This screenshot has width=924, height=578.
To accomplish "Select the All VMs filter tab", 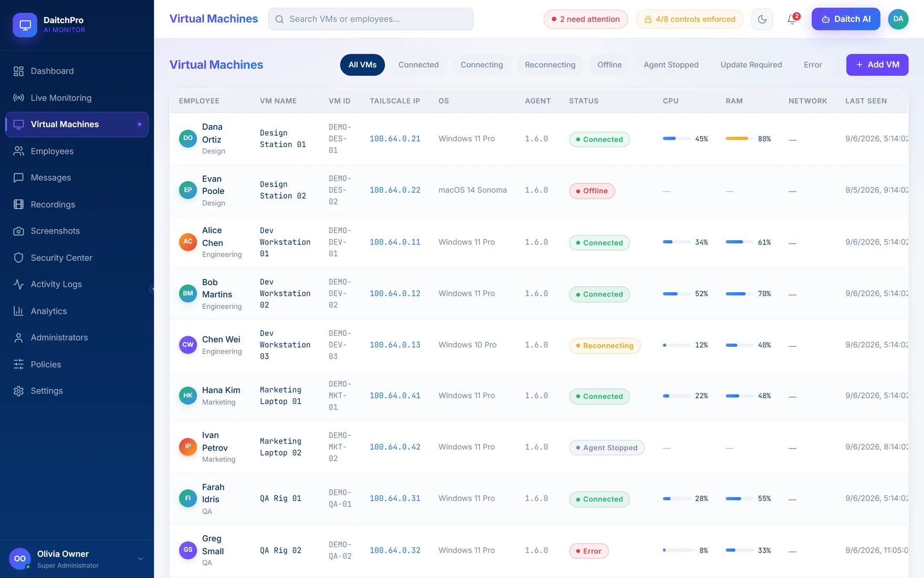I will click(362, 65).
